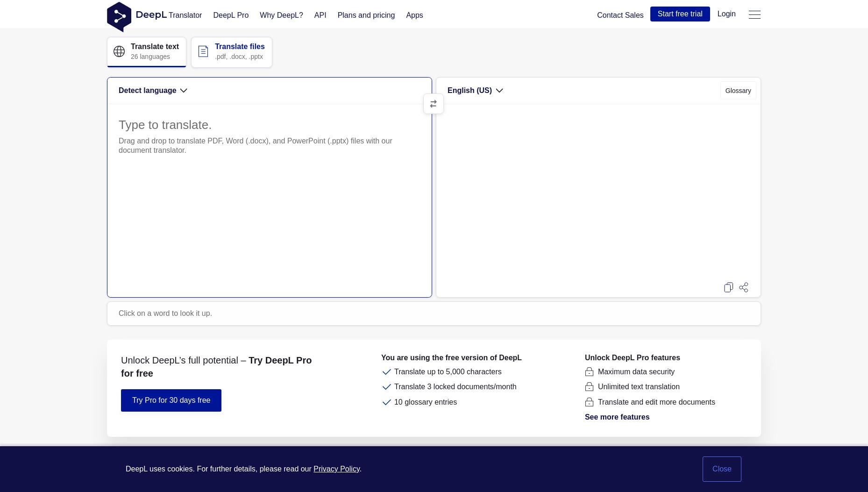Open Plans and pricing page
Image resolution: width=868 pixels, height=492 pixels.
pos(366,15)
